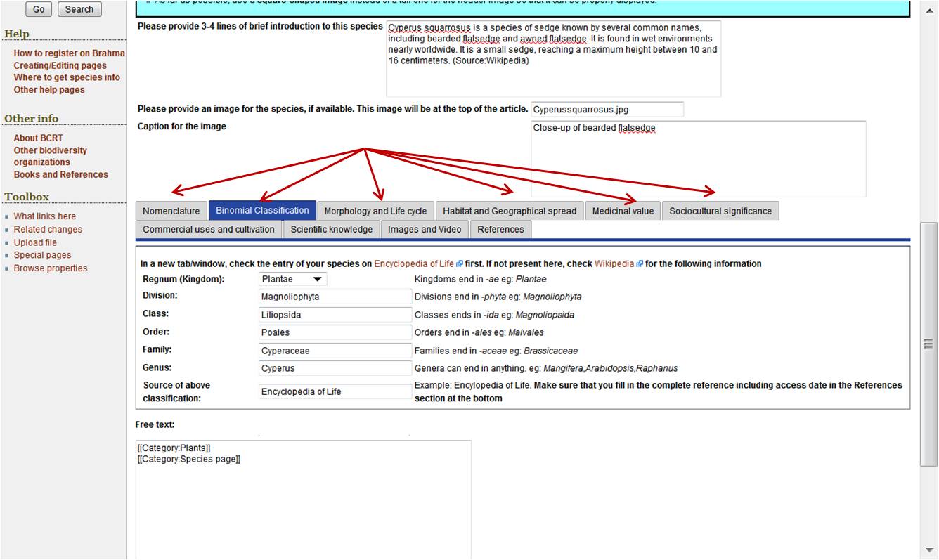Click the Free text area
The width and height of the screenshot is (939, 560).
303,500
